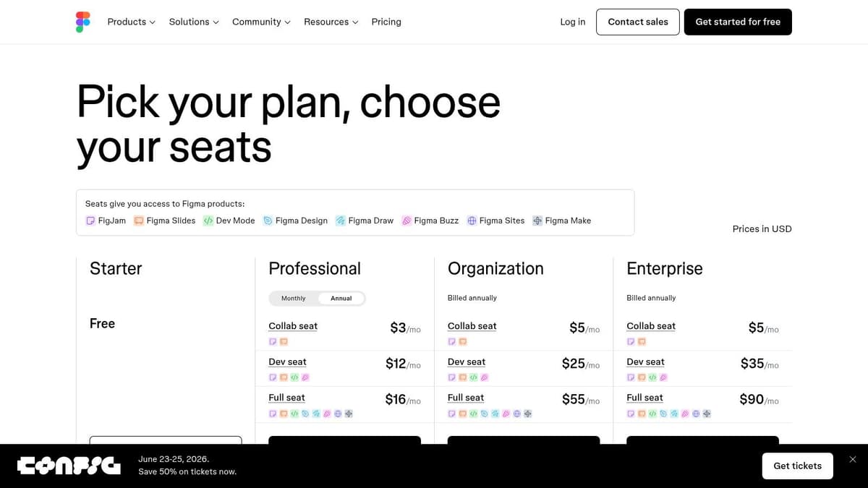Dismiss the Config conference banner
868x488 pixels.
pyautogui.click(x=853, y=459)
